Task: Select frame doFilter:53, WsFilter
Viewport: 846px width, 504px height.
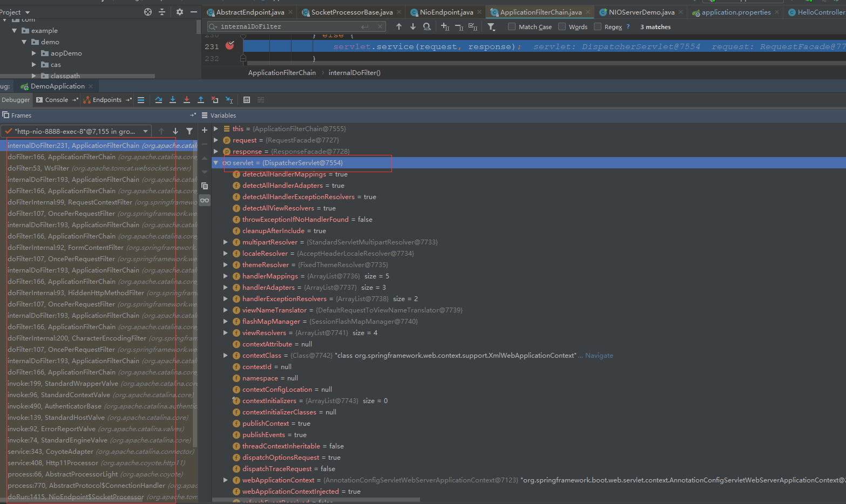Action: coord(99,168)
